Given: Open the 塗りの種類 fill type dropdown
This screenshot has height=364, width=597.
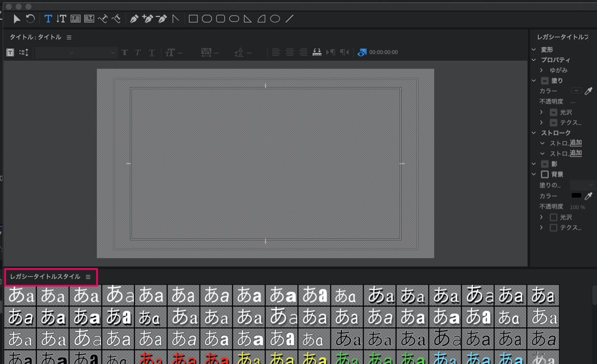Looking at the screenshot, I should coord(583,185).
